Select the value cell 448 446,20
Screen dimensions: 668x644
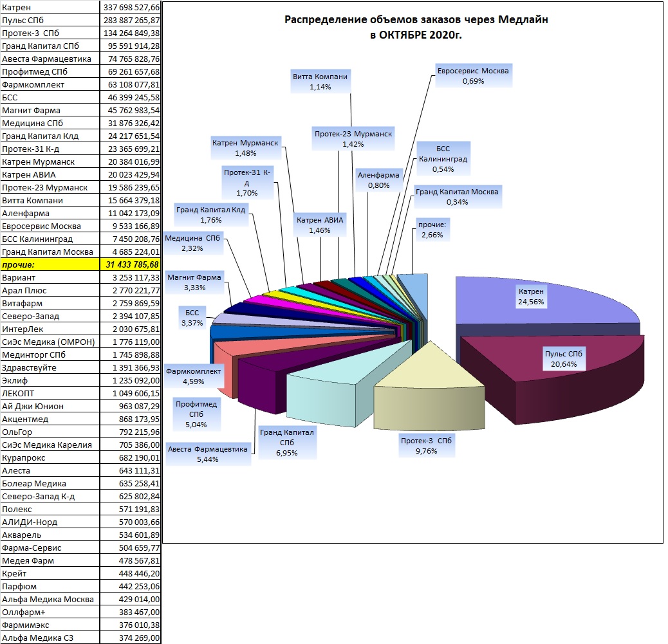(131, 573)
